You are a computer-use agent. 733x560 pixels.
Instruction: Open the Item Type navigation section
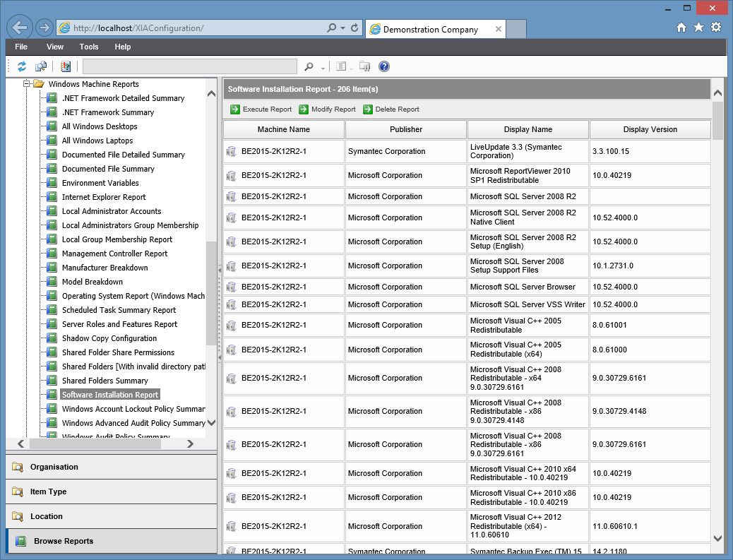click(x=112, y=492)
